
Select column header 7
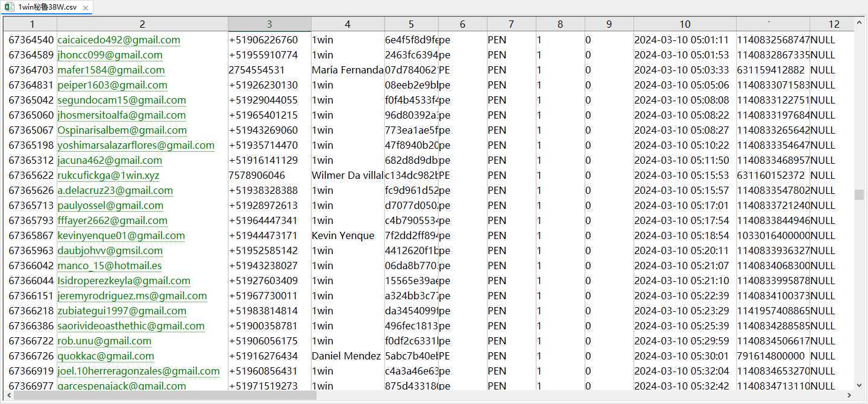[511, 24]
